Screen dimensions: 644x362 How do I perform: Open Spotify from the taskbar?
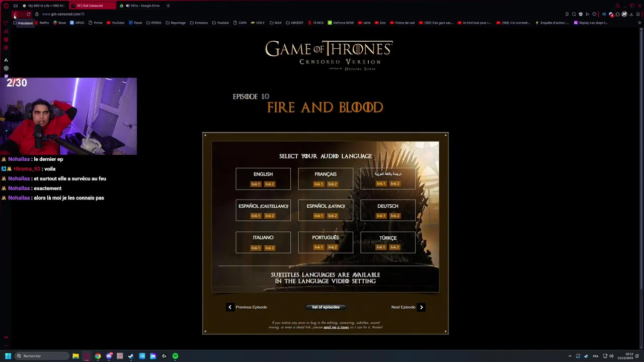(x=175, y=356)
